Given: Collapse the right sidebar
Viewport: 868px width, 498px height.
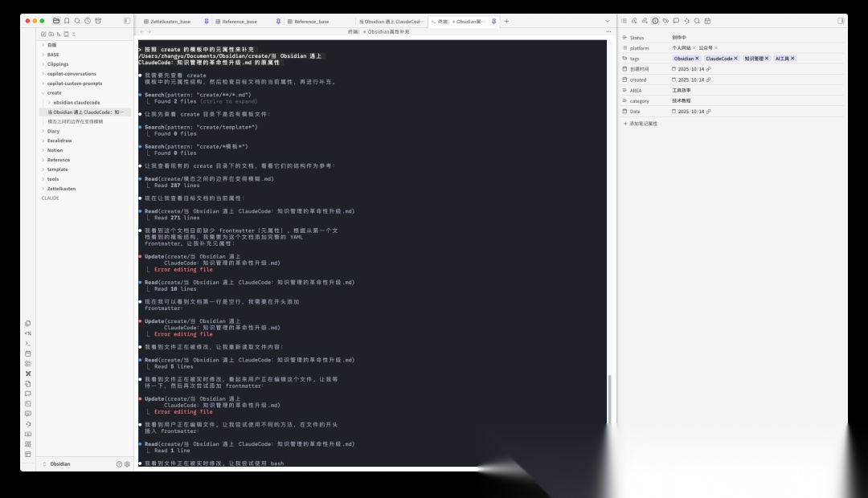Looking at the screenshot, I should click(841, 21).
